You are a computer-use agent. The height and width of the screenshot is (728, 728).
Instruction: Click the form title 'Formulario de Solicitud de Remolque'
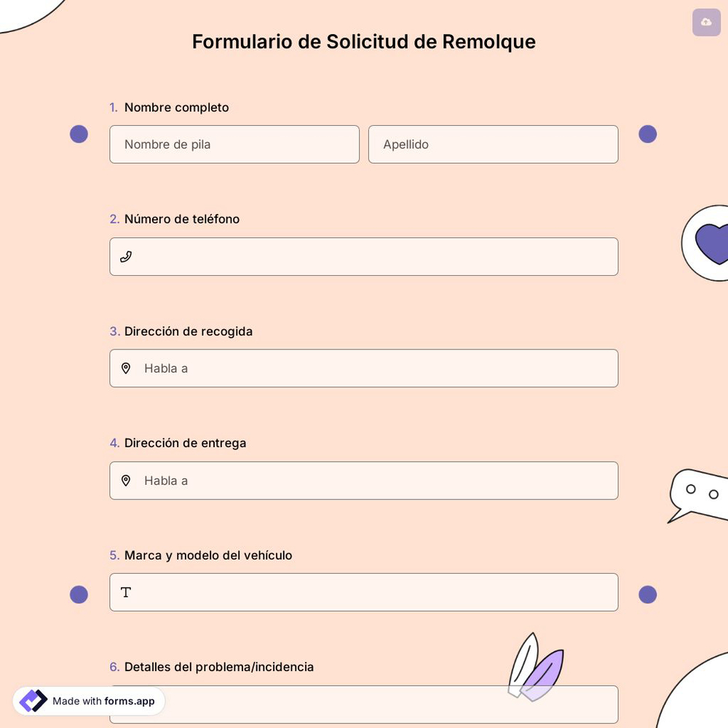pos(363,41)
